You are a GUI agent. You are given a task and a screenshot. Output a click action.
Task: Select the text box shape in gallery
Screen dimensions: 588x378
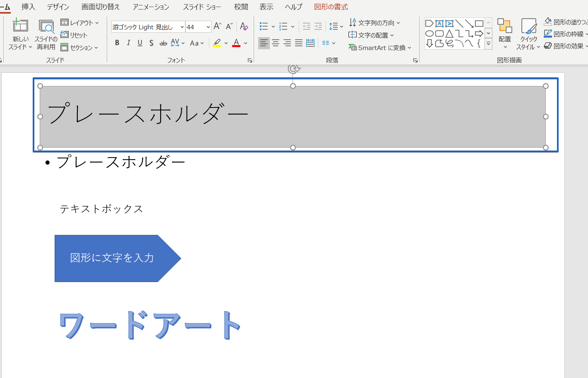tap(439, 24)
